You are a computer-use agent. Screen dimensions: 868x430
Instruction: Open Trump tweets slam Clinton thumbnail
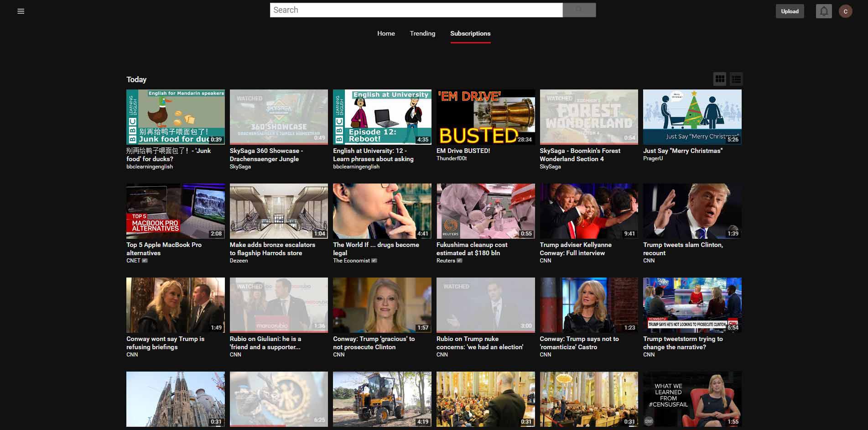click(692, 211)
